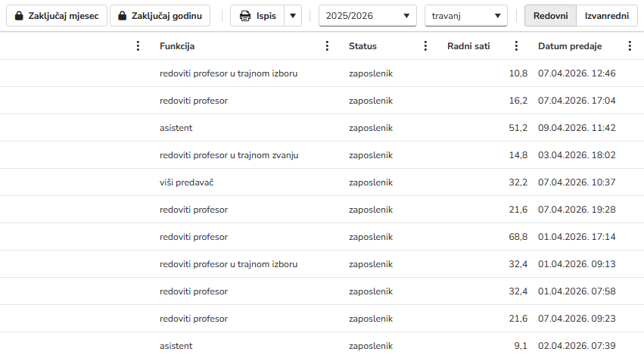The image size is (644, 358).
Task: Open the 2025/2026 academic year dropdown
Action: [x=367, y=16]
